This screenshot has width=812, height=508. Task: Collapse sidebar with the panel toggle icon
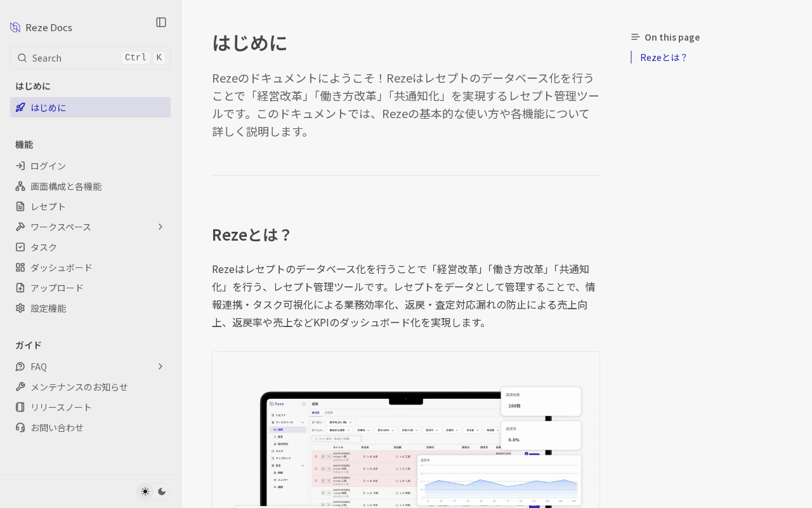pos(161,22)
